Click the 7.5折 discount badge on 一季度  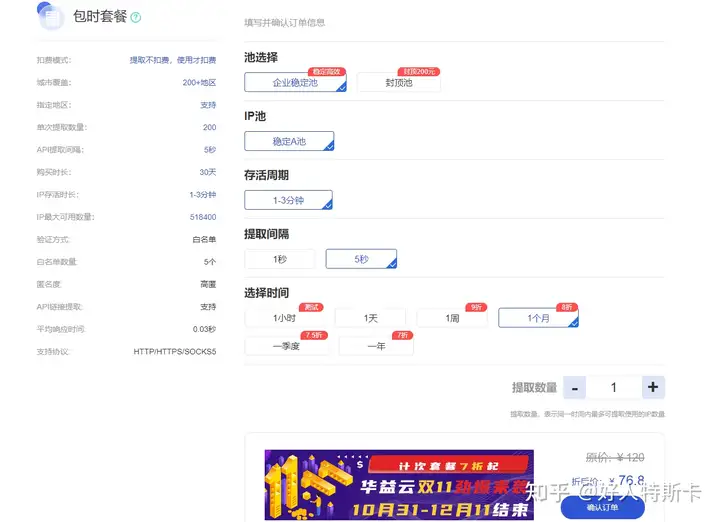pyautogui.click(x=314, y=335)
